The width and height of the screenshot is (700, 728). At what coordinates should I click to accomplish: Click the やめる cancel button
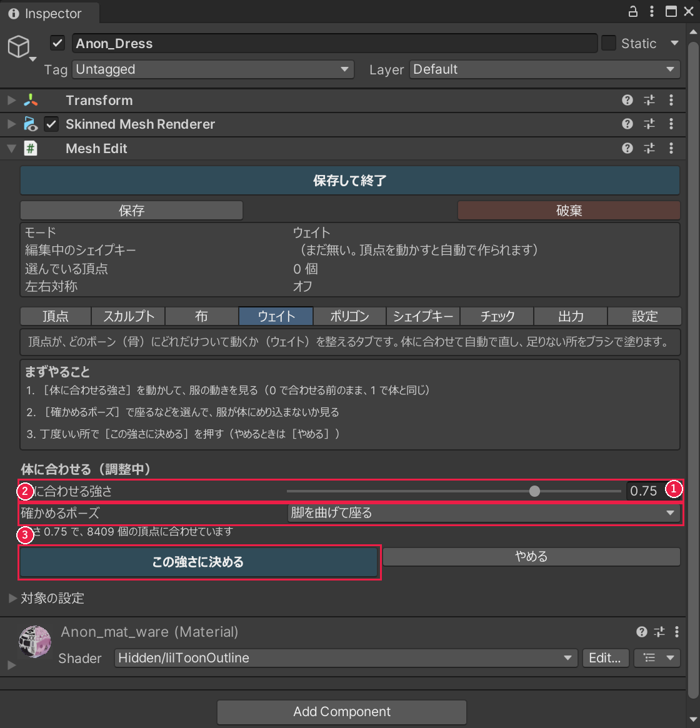tap(531, 556)
